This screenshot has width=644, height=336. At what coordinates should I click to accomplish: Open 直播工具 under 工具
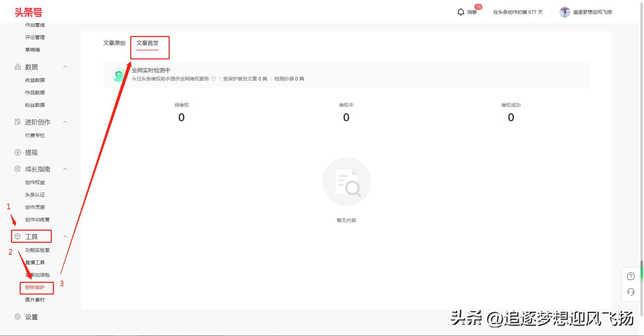(x=35, y=262)
